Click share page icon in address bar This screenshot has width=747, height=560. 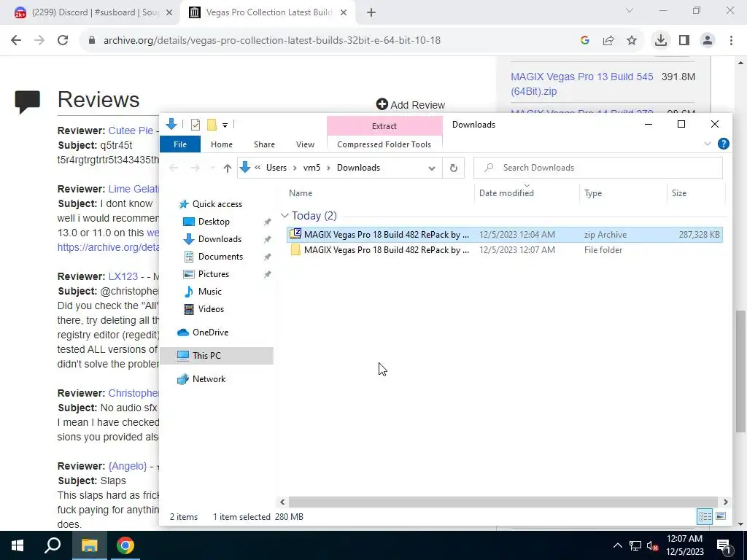click(608, 41)
